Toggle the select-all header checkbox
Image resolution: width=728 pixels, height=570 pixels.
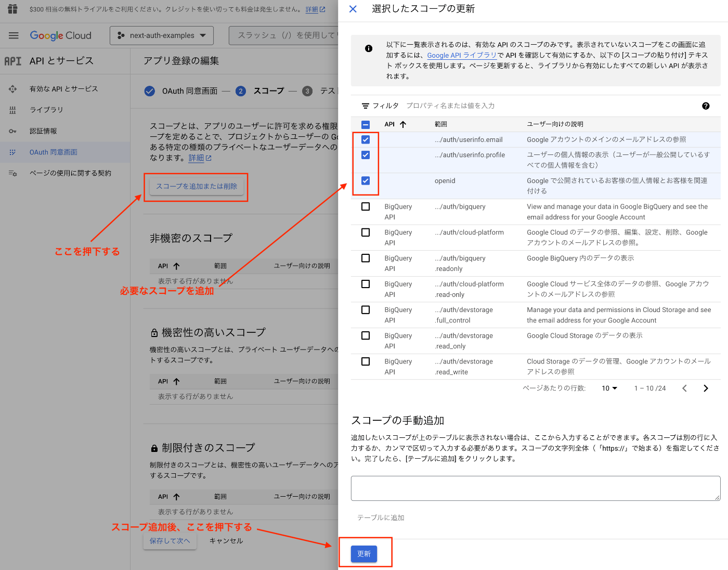[366, 124]
